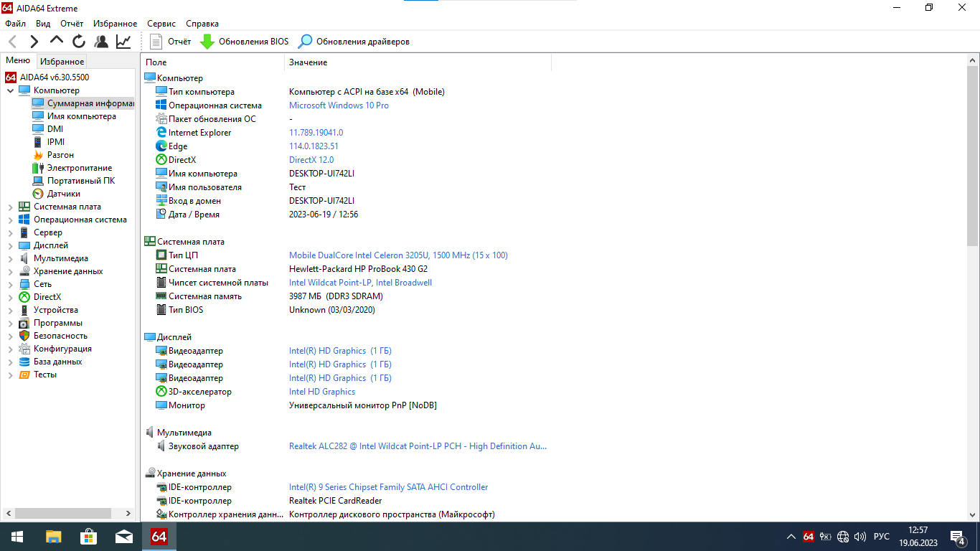980x551 pixels.
Task: Click the DirectX 12.0 link
Action: point(311,160)
